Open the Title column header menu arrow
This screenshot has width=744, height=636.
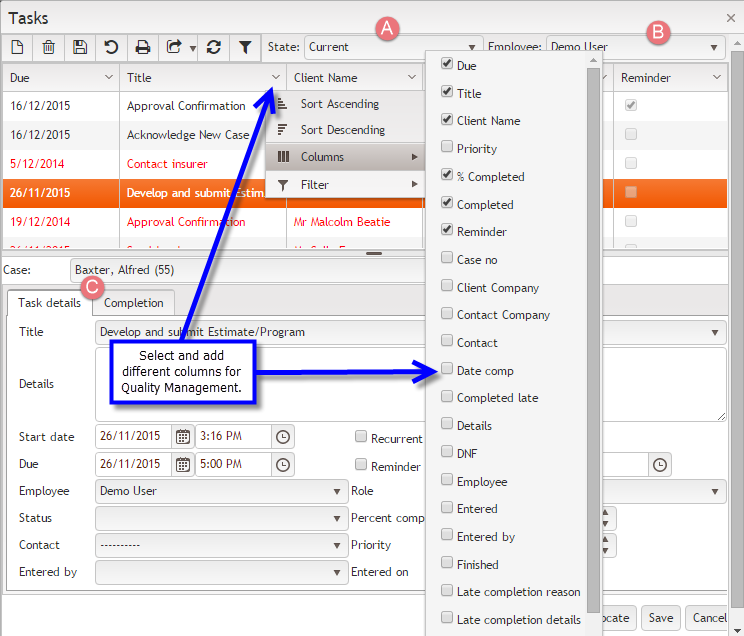click(276, 78)
